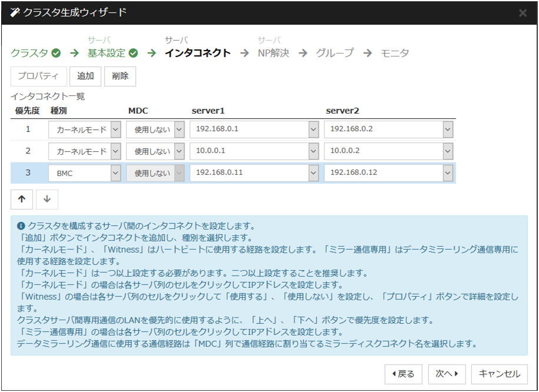The width and height of the screenshot is (539, 392).
Task: Go back with the 戻る button
Action: [403, 374]
